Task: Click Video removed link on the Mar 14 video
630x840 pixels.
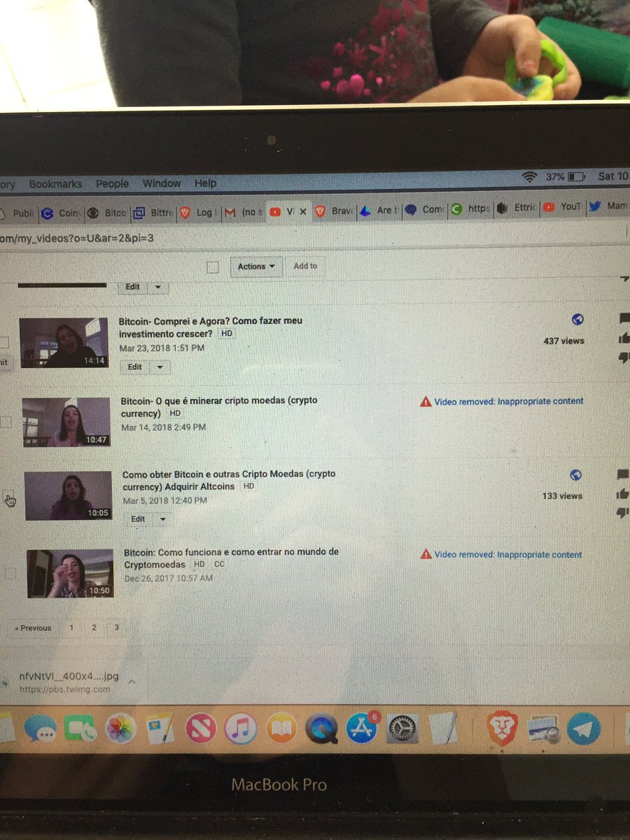Action: pyautogui.click(x=508, y=402)
